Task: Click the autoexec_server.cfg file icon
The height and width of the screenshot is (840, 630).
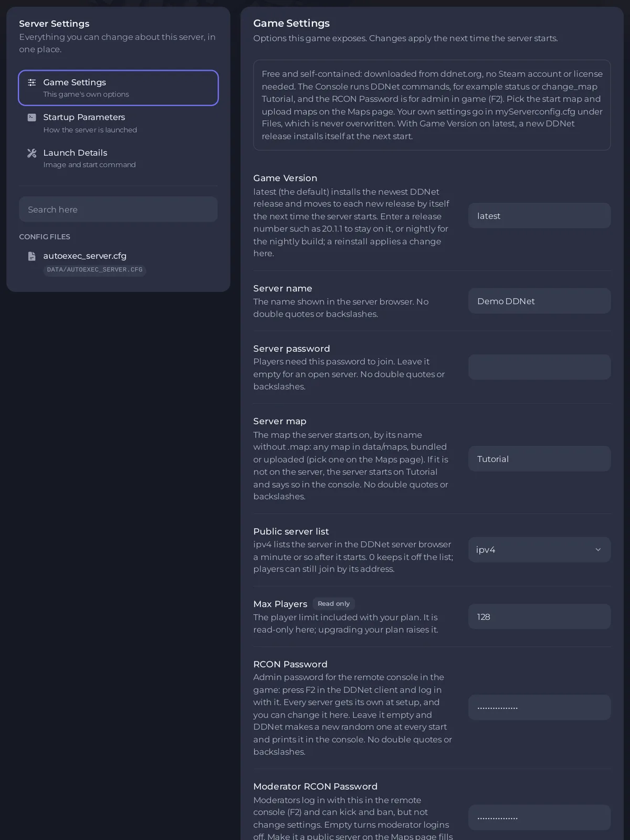Action: point(32,256)
